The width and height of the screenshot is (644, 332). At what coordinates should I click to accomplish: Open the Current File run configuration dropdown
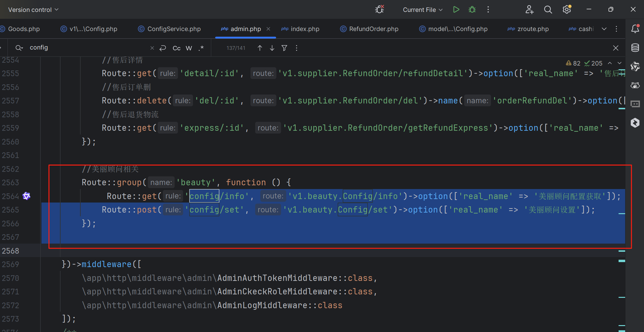point(422,10)
